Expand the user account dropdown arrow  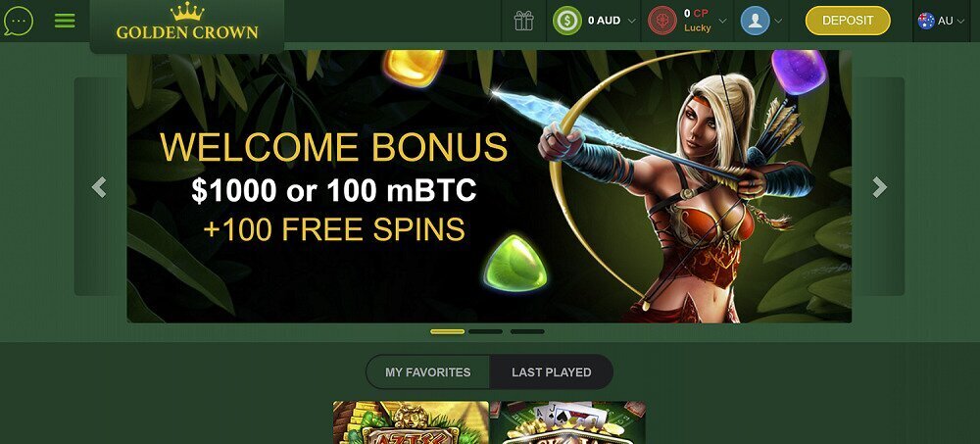pyautogui.click(x=778, y=21)
